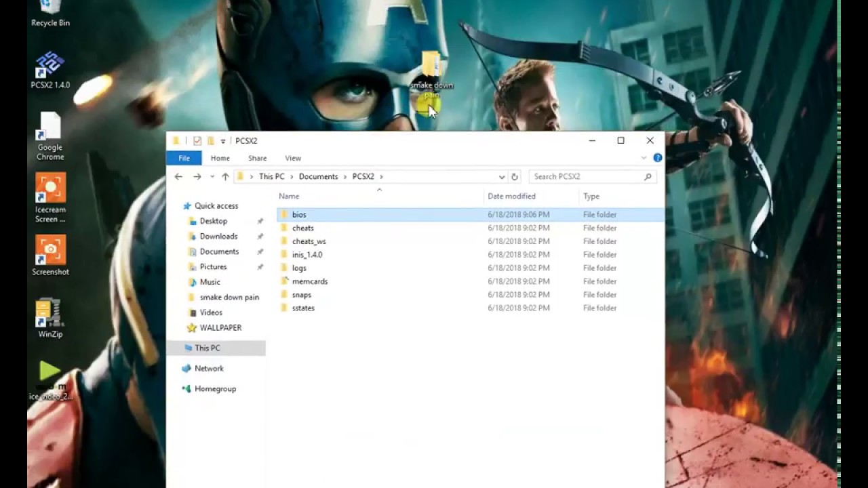Expand the chevron after PCSX2 in the address bar

pos(382,176)
